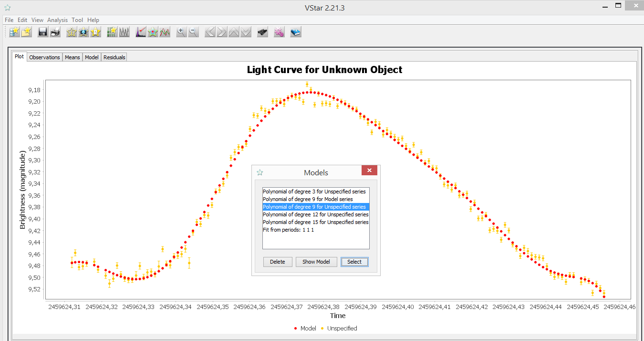Select 'Polynomial of degree 9 for Unspecified series'
The height and width of the screenshot is (341, 644).
click(316, 207)
